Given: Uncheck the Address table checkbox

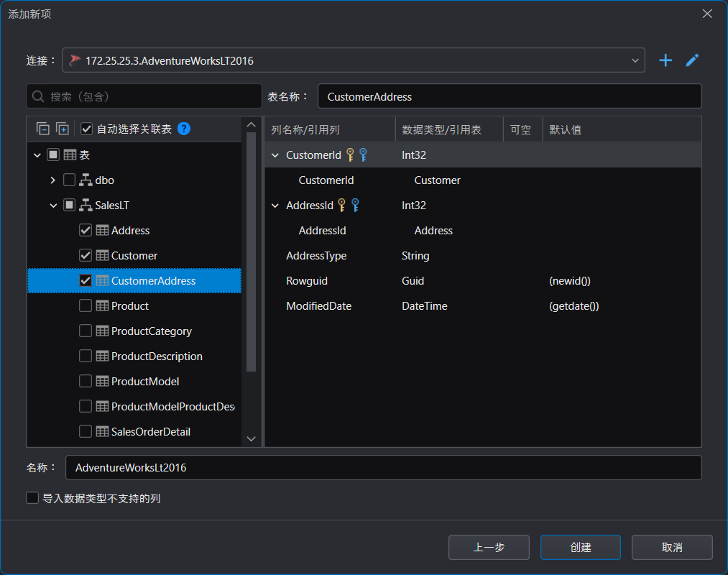Looking at the screenshot, I should (x=86, y=231).
